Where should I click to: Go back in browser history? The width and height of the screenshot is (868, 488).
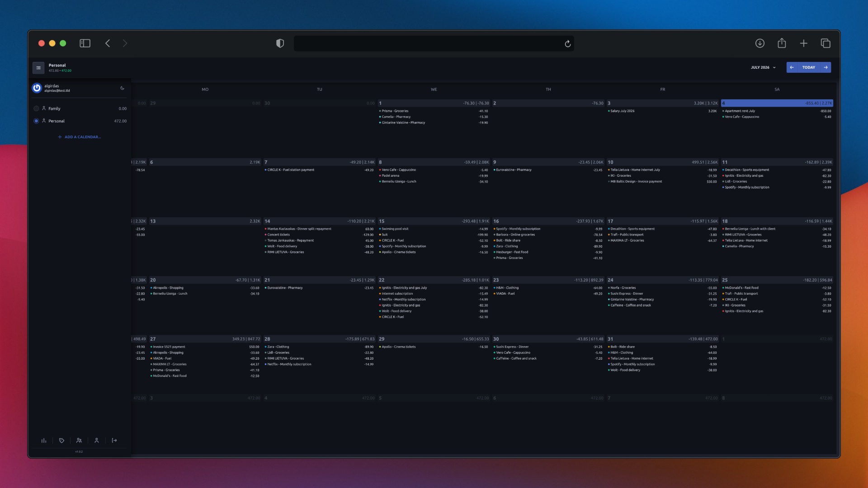108,43
